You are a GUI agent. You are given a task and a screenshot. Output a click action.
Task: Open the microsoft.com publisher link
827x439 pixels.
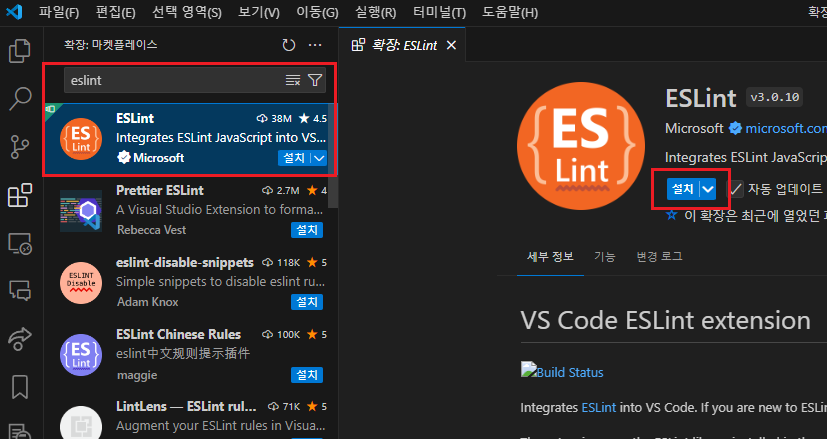click(x=786, y=128)
